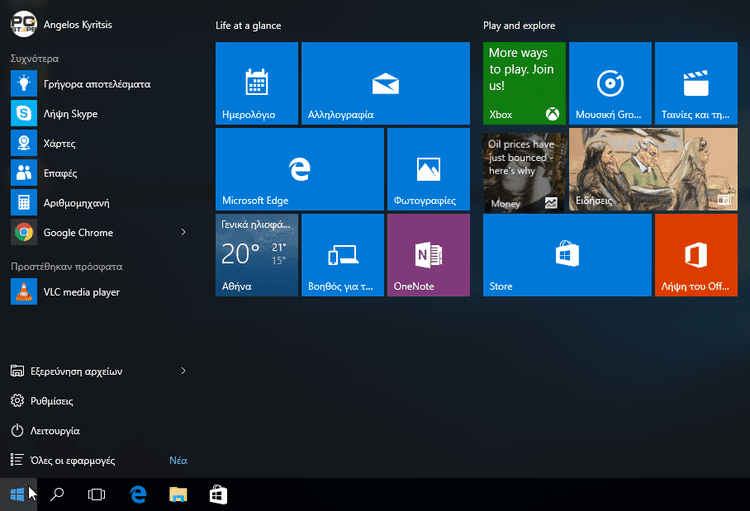Image resolution: width=750 pixels, height=511 pixels.
Task: Launch the Microsoft Edge tile
Action: pyautogui.click(x=300, y=169)
